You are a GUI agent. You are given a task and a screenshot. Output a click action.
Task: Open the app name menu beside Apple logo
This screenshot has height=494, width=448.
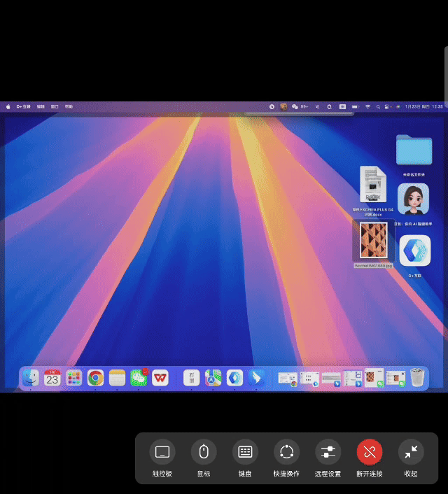pos(23,107)
